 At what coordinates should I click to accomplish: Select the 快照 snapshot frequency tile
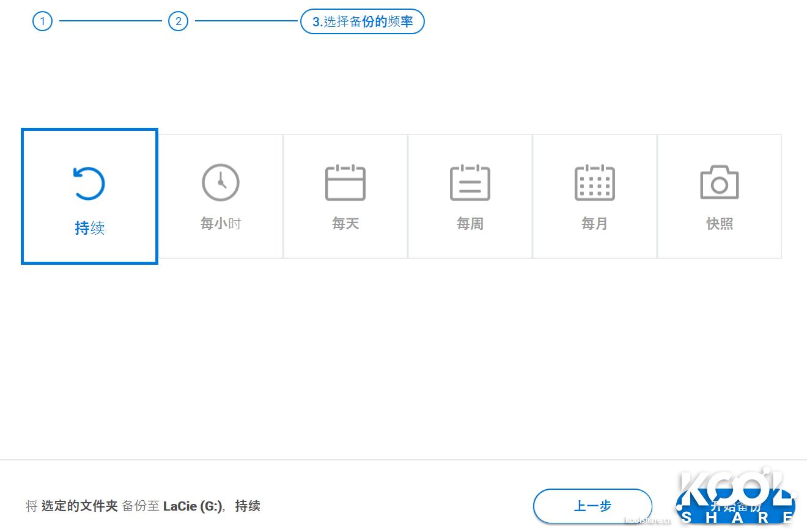720,196
